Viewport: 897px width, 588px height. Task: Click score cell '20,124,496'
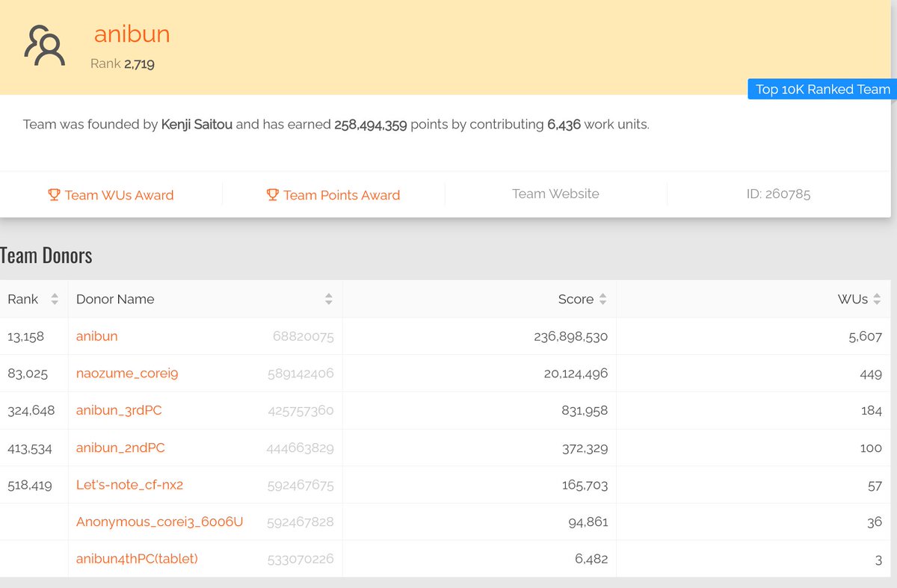click(x=576, y=374)
